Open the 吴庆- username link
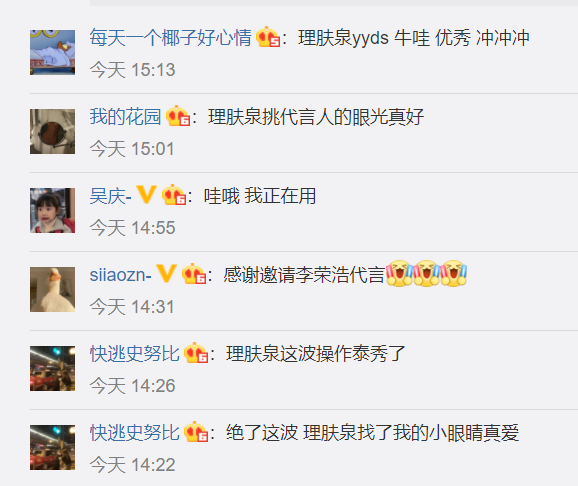578x486 pixels. pos(111,196)
